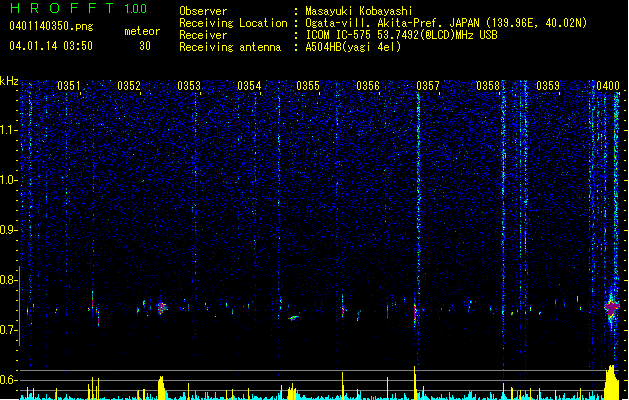Click the 0358 time marker

[x=488, y=86]
